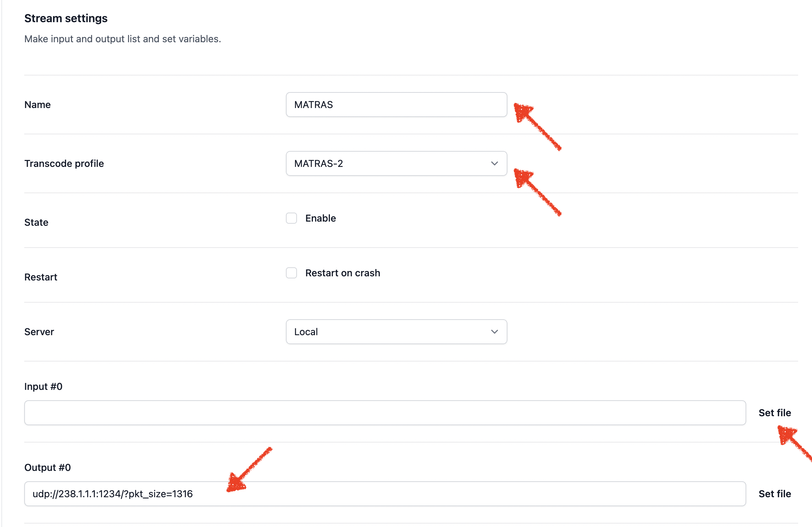The height and width of the screenshot is (527, 812).
Task: Click the Transcode profile label
Action: (64, 163)
